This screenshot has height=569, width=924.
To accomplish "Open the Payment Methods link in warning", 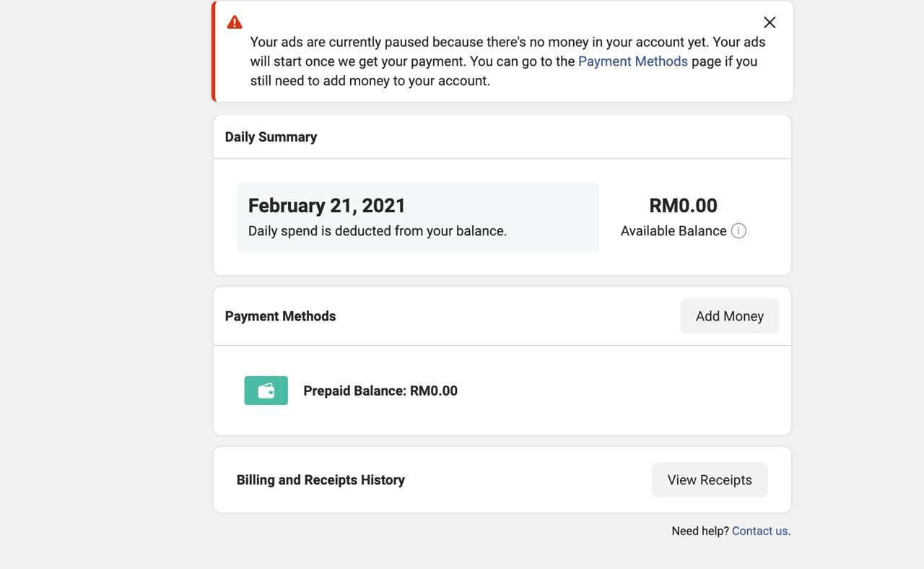I will point(633,61).
